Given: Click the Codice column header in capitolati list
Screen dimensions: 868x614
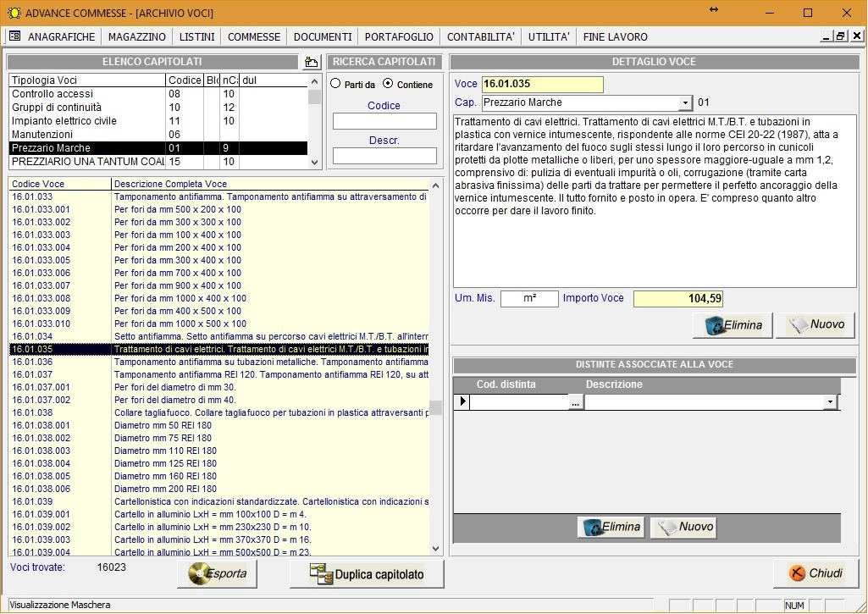Looking at the screenshot, I should point(185,80).
